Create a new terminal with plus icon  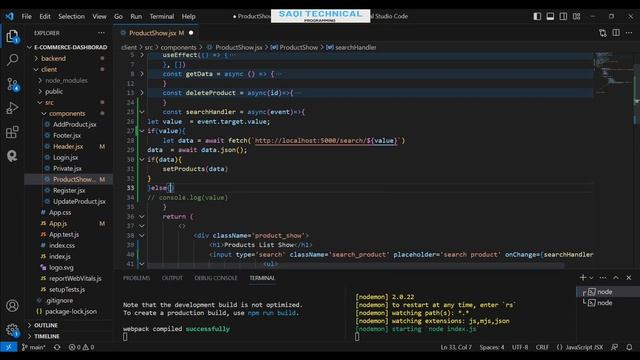point(582,278)
